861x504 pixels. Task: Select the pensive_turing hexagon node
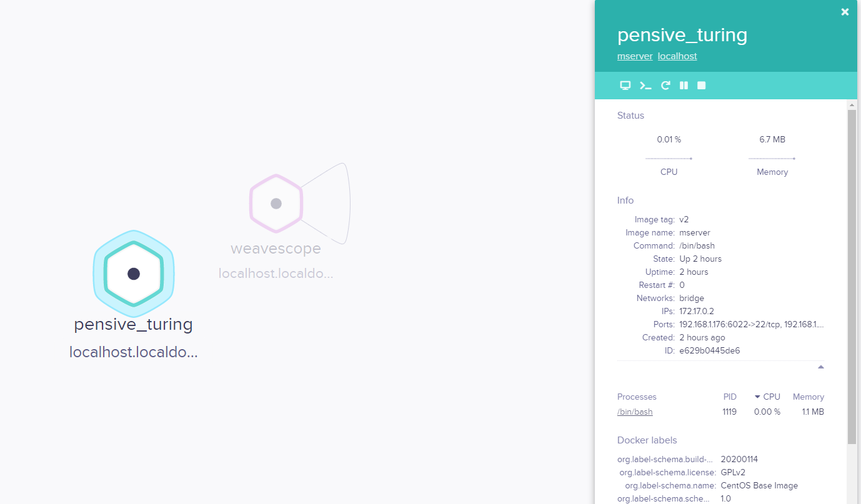(133, 274)
